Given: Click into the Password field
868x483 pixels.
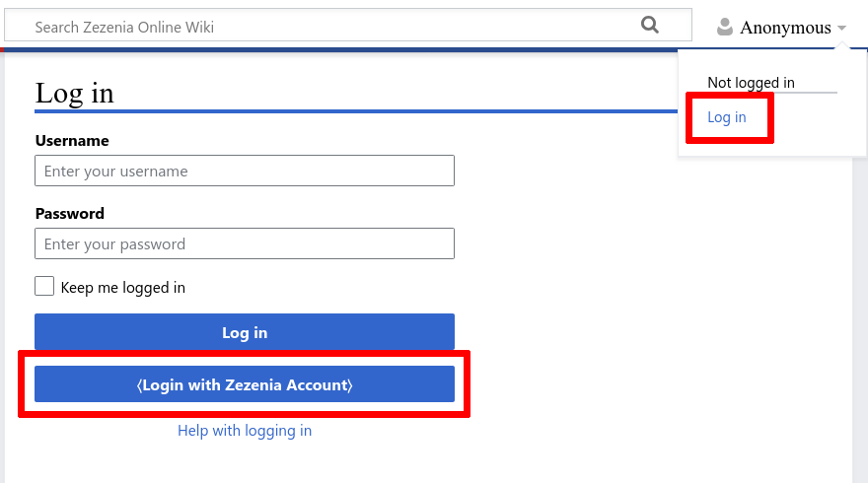Looking at the screenshot, I should (x=245, y=244).
